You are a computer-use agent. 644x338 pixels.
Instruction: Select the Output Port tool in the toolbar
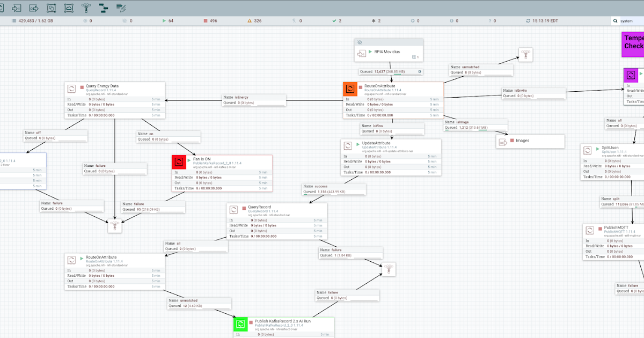pyautogui.click(x=33, y=8)
